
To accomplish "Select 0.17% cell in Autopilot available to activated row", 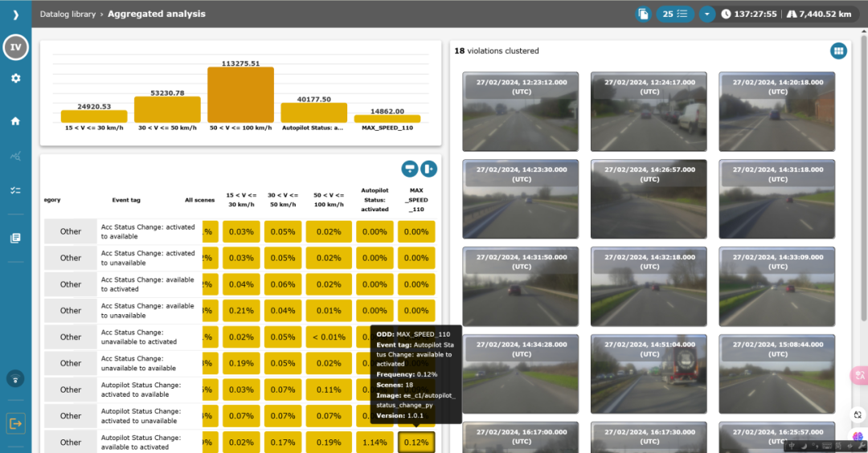I will [x=283, y=443].
